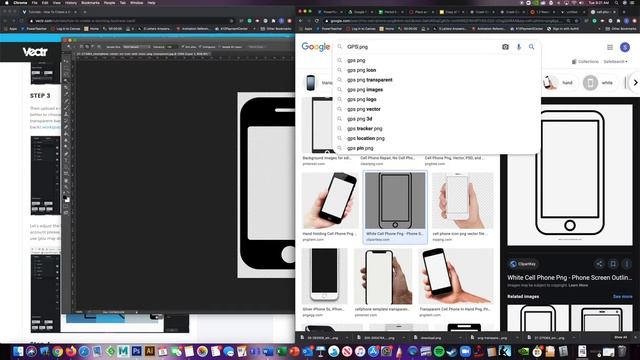Open the 'cell phone icon png vector file' result
The width and height of the screenshot is (640, 360).
pyautogui.click(x=463, y=200)
